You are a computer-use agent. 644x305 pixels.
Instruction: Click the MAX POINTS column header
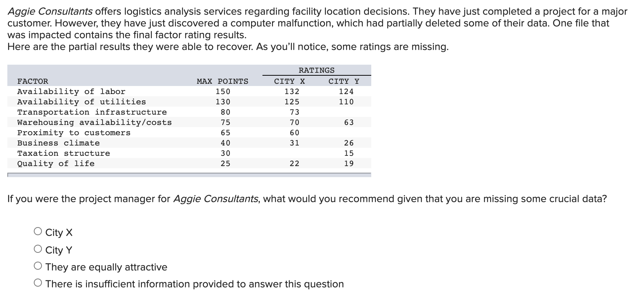point(222,81)
